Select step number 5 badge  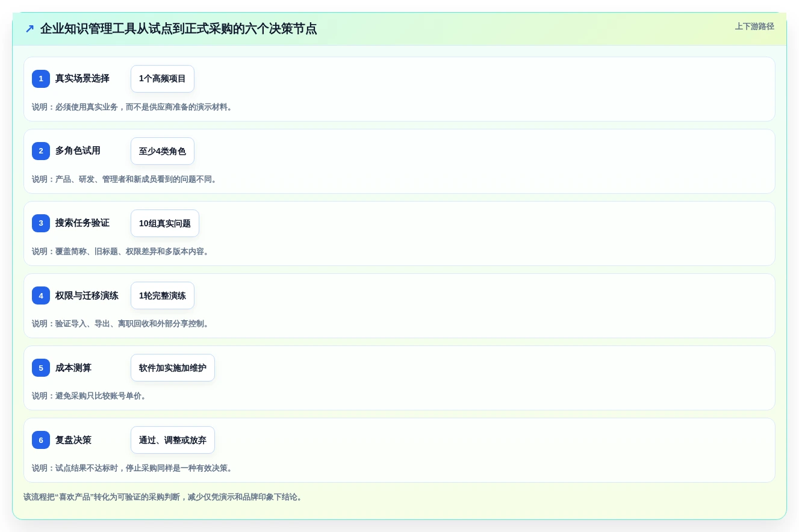coord(41,368)
